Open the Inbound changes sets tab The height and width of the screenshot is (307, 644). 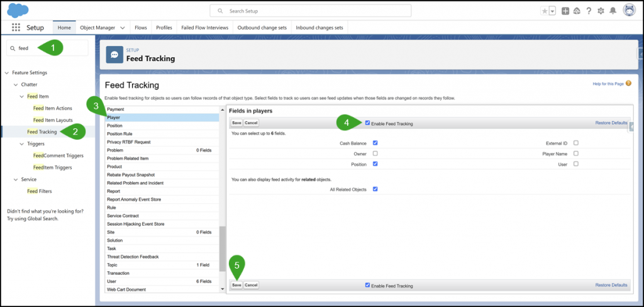319,28
